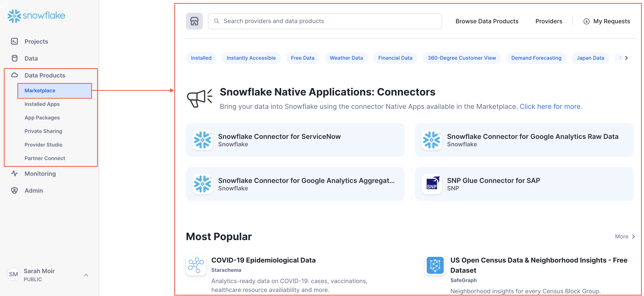Open Snowflake Connector for ServiceNow title
644x296 pixels.
[279, 136]
